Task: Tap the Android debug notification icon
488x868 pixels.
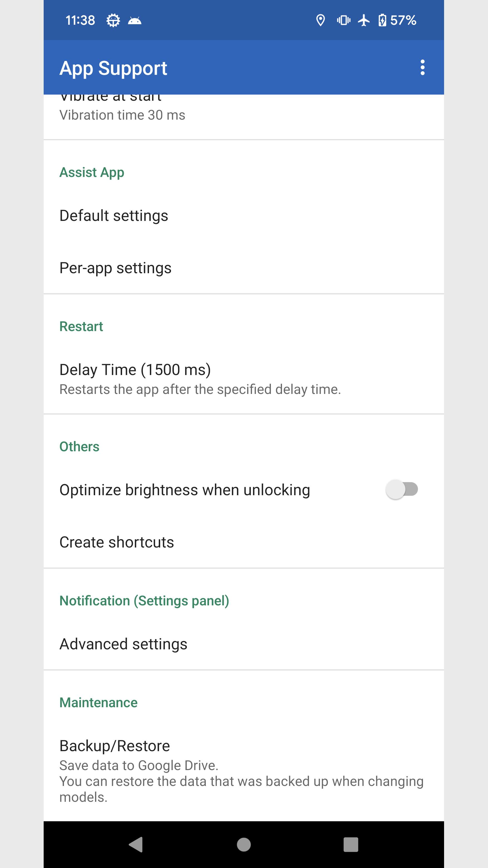Action: (135, 21)
